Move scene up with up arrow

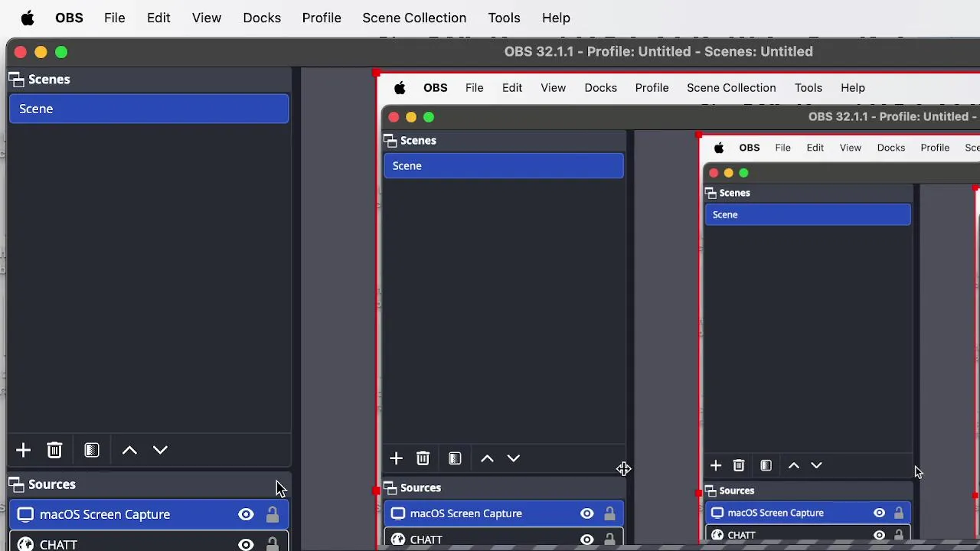(129, 450)
